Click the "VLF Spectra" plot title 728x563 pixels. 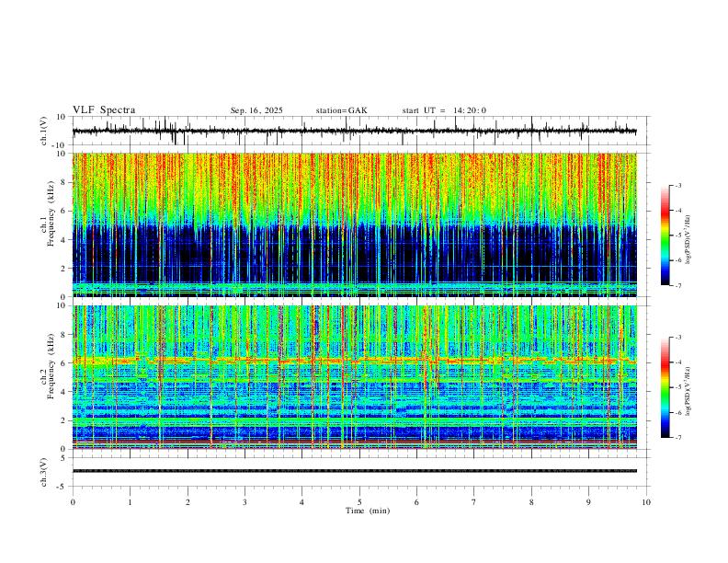click(x=104, y=110)
